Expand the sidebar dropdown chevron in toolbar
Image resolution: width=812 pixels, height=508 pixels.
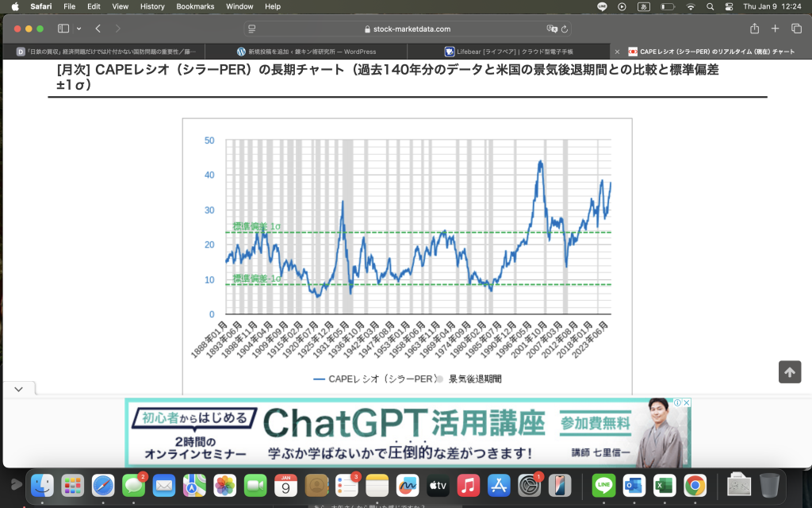click(x=79, y=29)
